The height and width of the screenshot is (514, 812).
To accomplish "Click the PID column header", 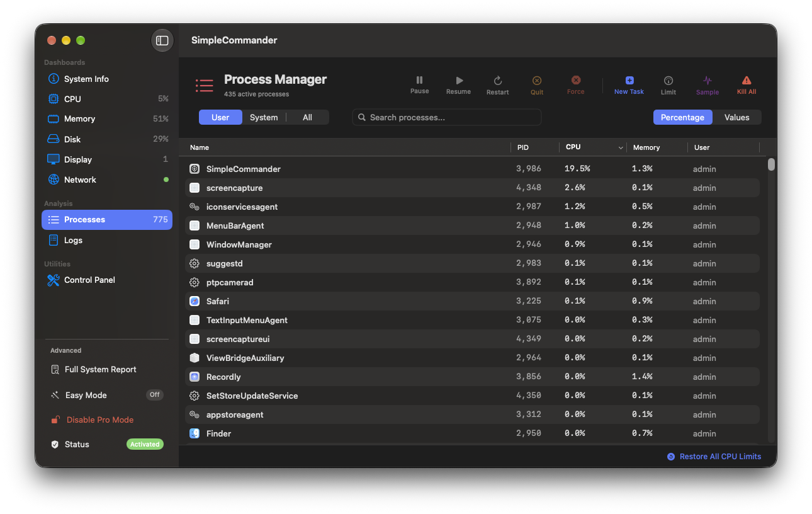I will coord(523,147).
